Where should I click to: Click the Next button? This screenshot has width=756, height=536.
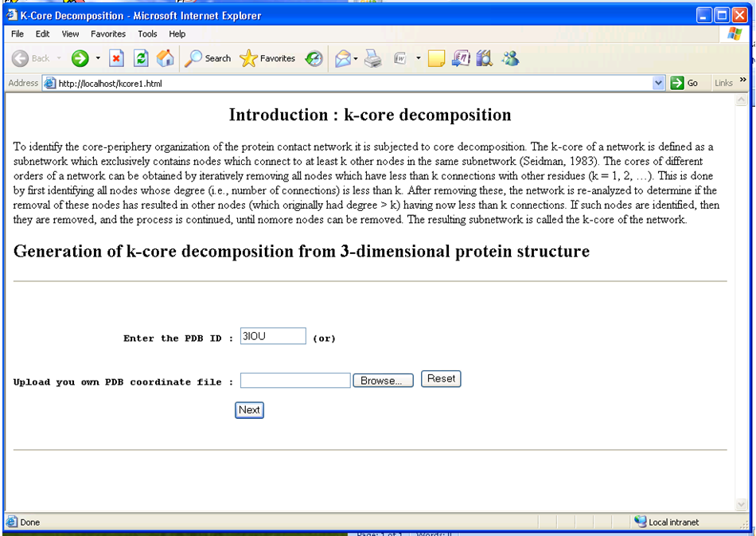click(x=249, y=410)
